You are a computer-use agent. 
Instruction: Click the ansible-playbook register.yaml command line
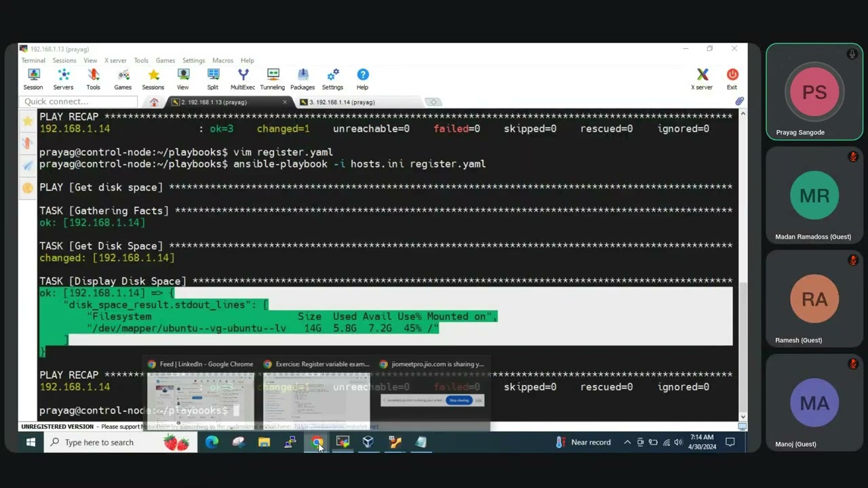tap(262, 164)
